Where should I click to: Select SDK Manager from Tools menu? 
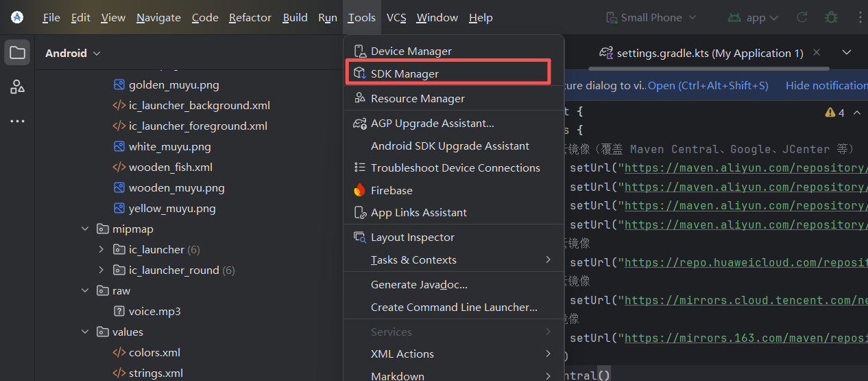click(405, 73)
